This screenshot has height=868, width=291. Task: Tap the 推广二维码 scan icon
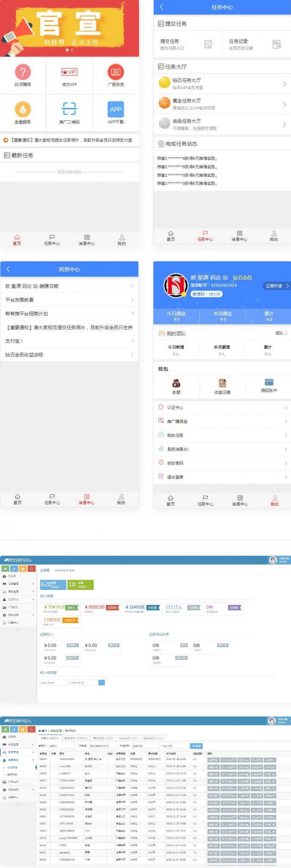click(x=69, y=109)
